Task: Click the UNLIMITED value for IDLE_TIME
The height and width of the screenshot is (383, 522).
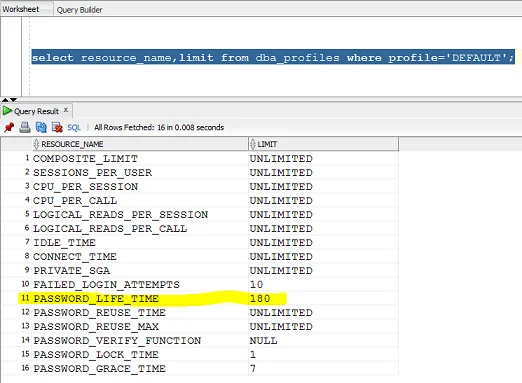Action: [x=281, y=243]
